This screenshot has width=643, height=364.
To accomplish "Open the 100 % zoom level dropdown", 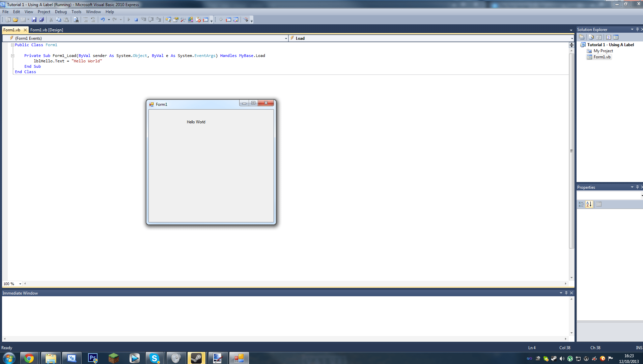I will tap(20, 284).
